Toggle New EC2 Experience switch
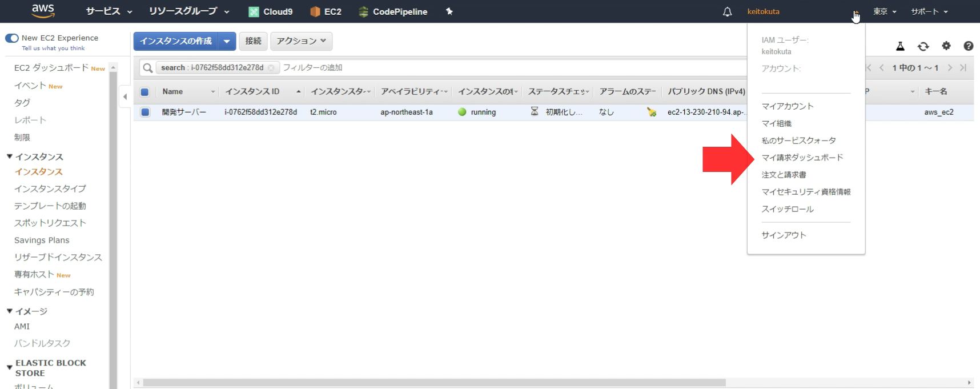 click(12, 38)
